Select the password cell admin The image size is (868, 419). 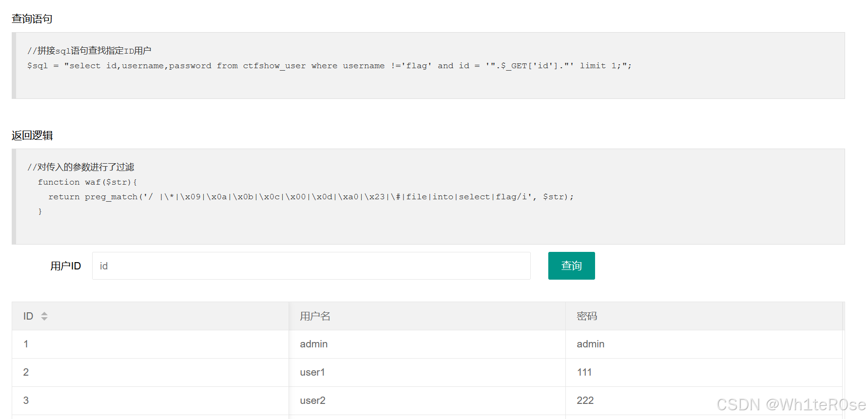[x=704, y=344]
